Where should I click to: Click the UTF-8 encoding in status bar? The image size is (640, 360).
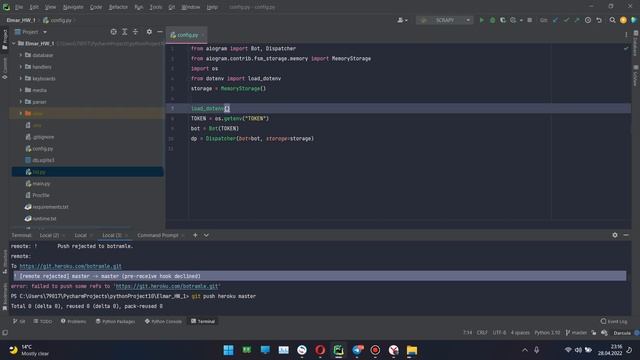coord(499,333)
